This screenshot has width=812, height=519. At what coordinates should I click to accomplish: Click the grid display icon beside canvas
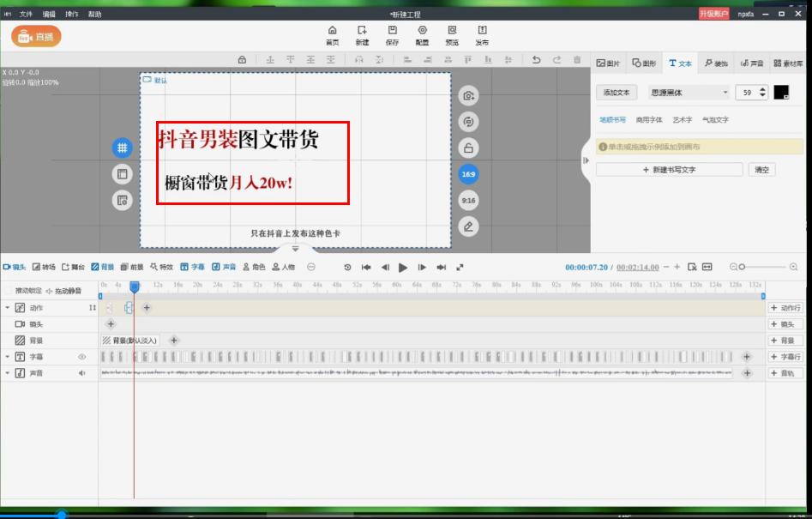(123, 148)
